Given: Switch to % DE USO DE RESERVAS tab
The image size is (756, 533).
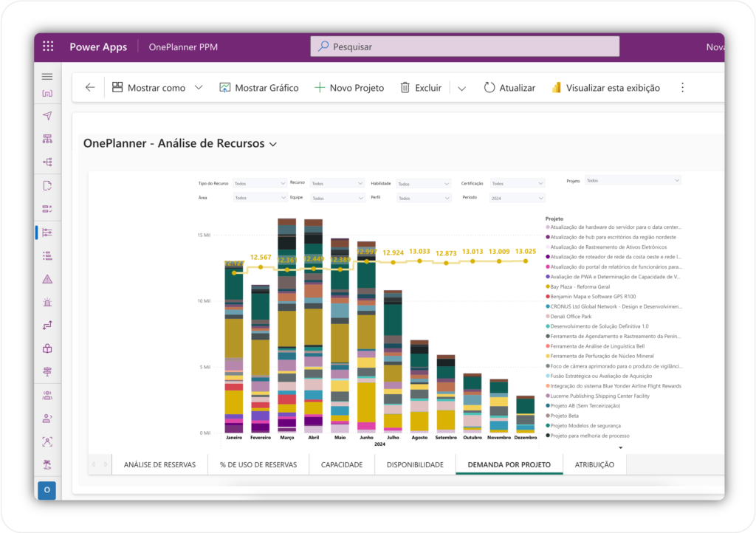Looking at the screenshot, I should point(258,464).
